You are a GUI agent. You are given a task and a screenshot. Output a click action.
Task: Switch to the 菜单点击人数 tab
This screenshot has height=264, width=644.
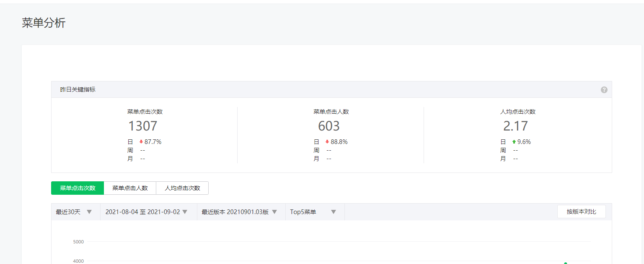[130, 188]
